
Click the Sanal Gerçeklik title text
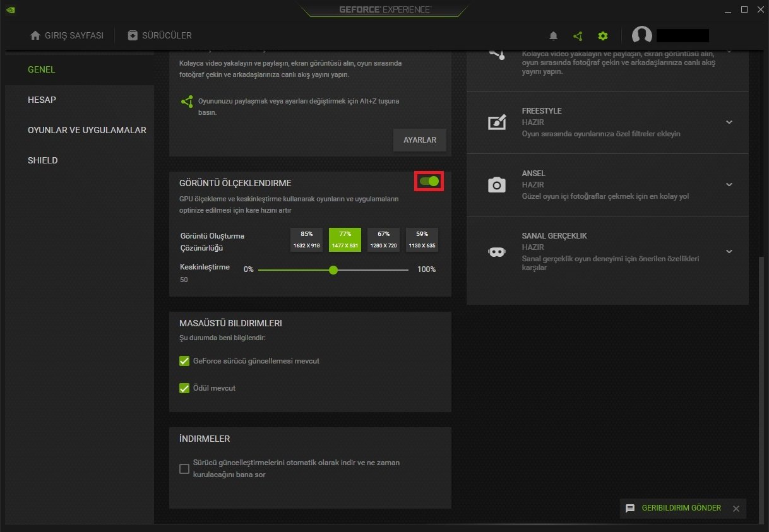tap(554, 236)
